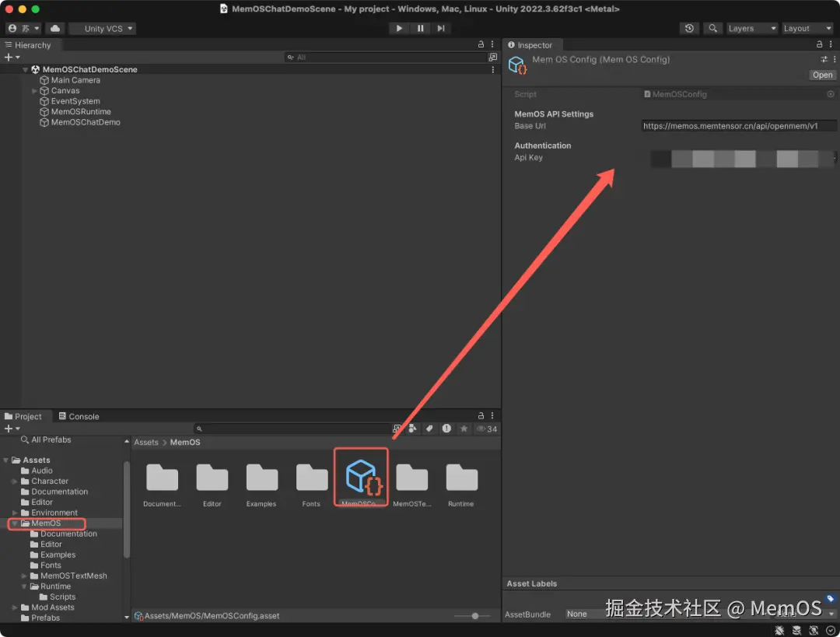The width and height of the screenshot is (840, 637).
Task: Open the scene picker icon beside Hierarchy search
Action: tap(493, 58)
